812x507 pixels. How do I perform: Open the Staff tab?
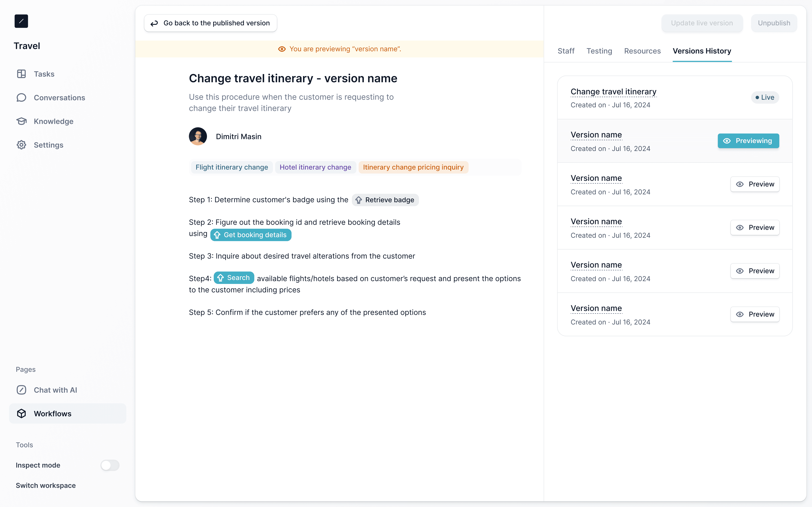click(566, 51)
